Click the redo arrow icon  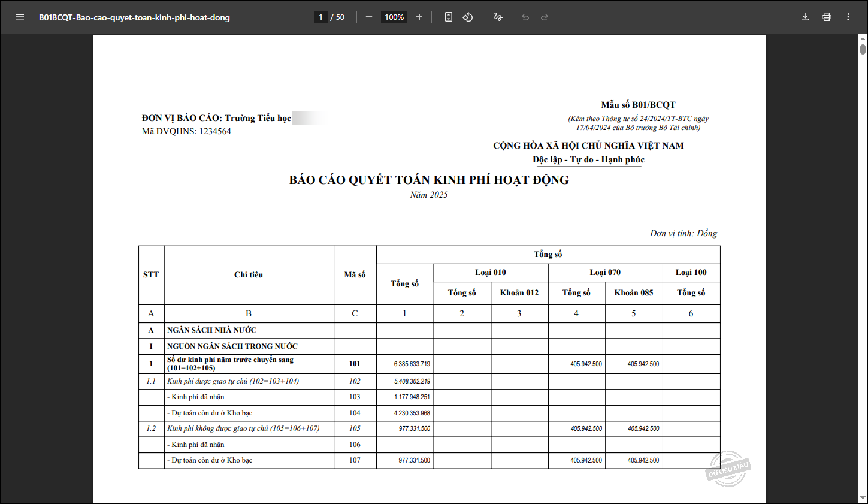(545, 17)
